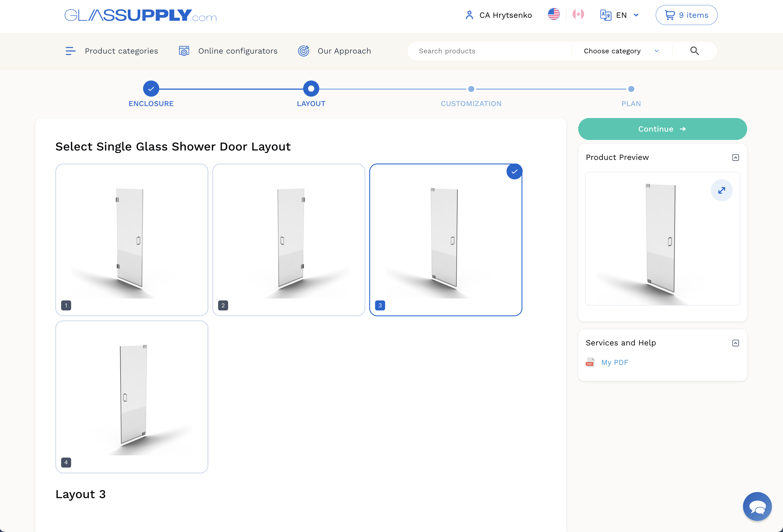This screenshot has width=783, height=532.
Task: Open Online configurators menu item
Action: 228,51
